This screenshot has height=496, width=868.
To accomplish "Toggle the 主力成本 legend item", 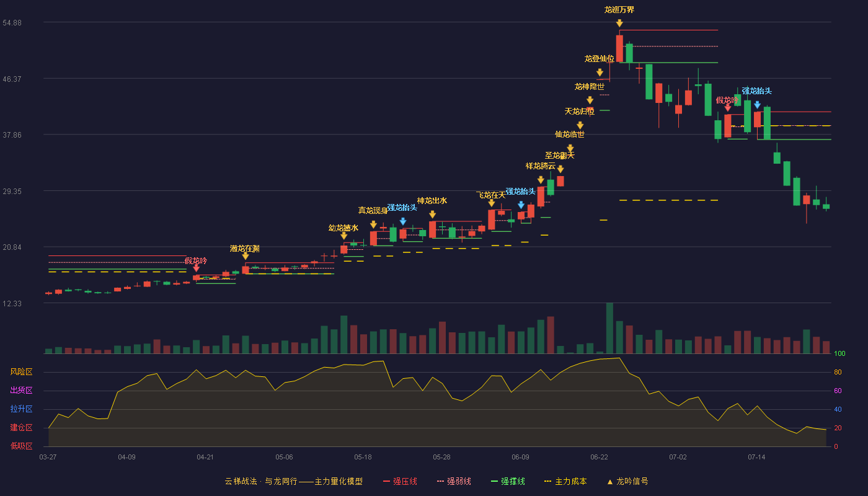I will tap(565, 481).
